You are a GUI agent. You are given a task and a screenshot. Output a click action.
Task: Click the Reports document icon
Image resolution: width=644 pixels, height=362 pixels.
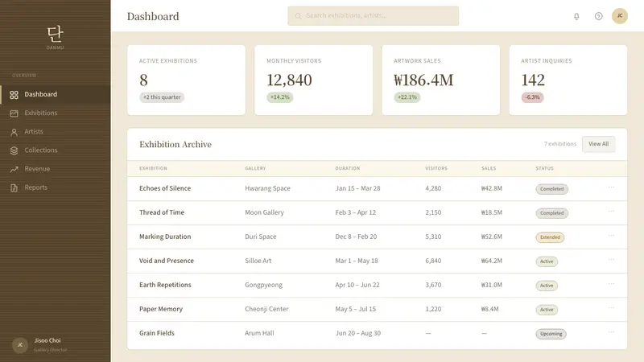[x=14, y=188]
